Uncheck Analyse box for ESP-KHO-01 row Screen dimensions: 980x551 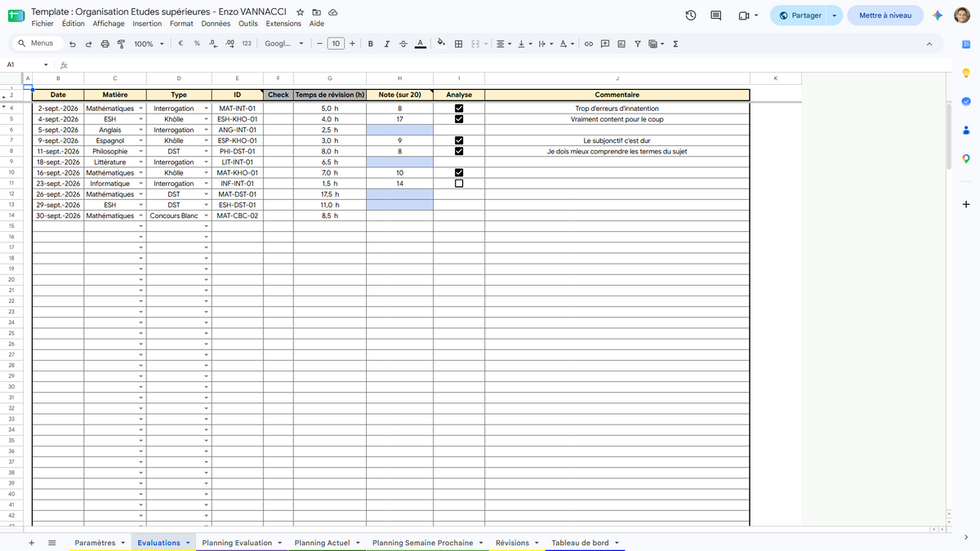coord(459,140)
